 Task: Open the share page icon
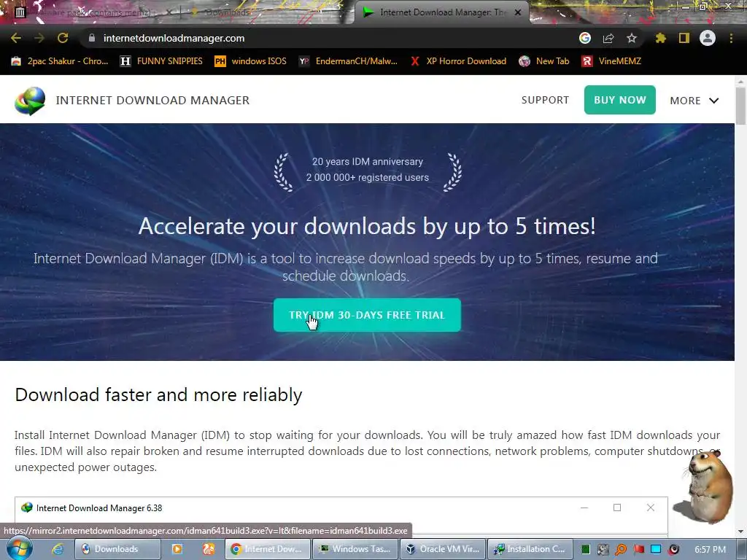(608, 38)
